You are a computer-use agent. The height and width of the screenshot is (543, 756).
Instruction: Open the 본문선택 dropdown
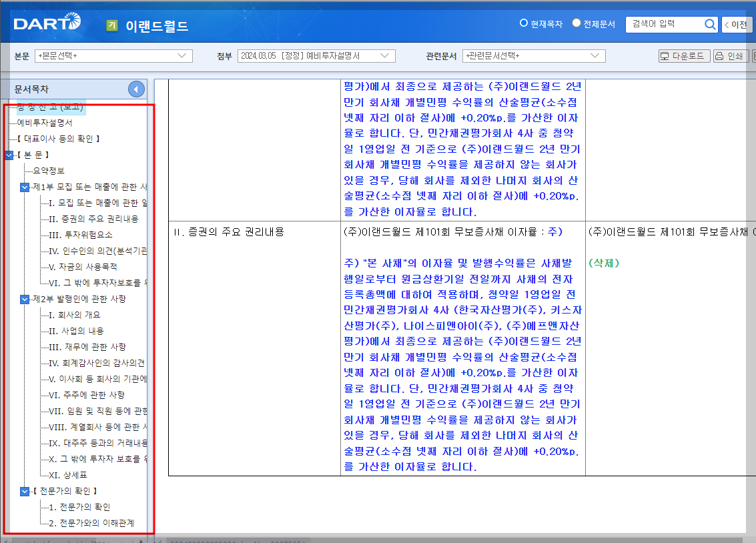pyautogui.click(x=114, y=56)
